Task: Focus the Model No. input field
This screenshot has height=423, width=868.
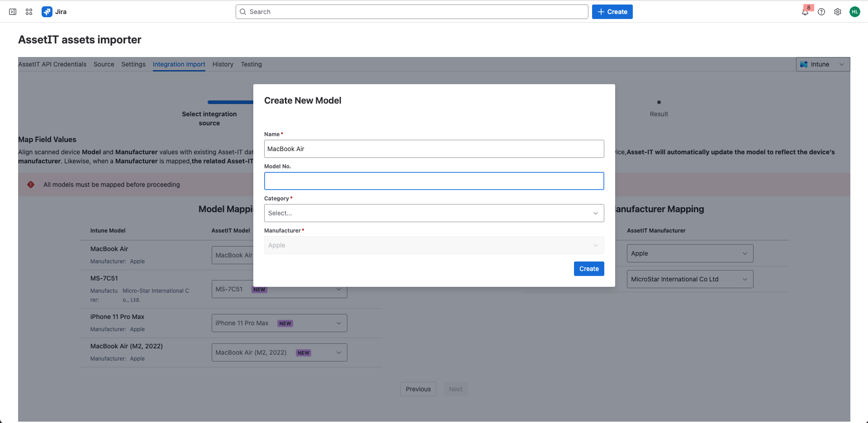Action: 434,181
